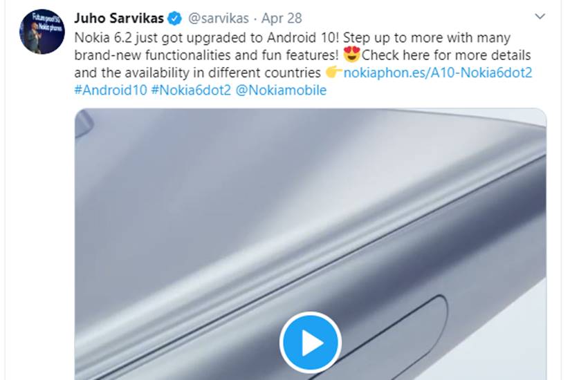This screenshot has height=380, width=588.
Task: Click the camera bump in video corner
Action: [x=83, y=124]
